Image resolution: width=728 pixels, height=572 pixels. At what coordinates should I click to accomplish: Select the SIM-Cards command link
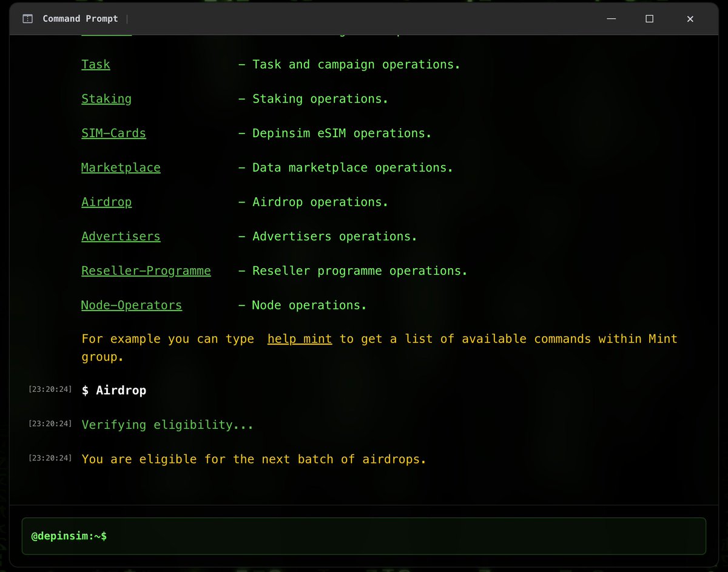113,133
